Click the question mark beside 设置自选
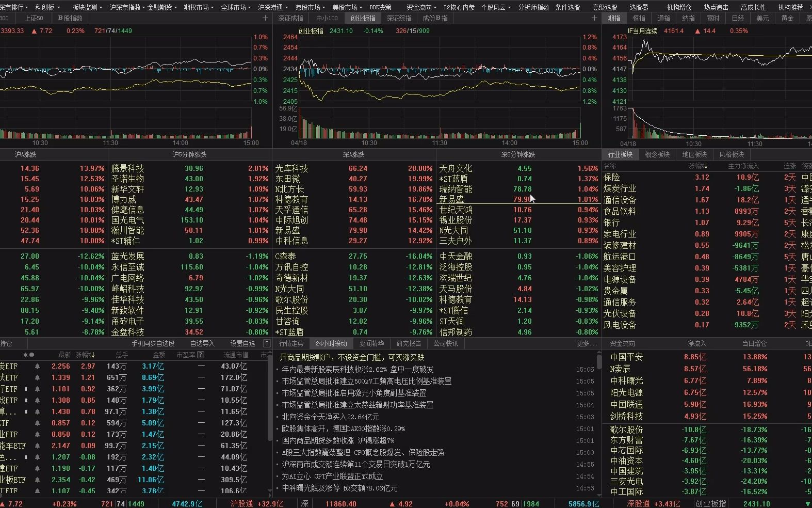The height and width of the screenshot is (508, 812). (267, 343)
